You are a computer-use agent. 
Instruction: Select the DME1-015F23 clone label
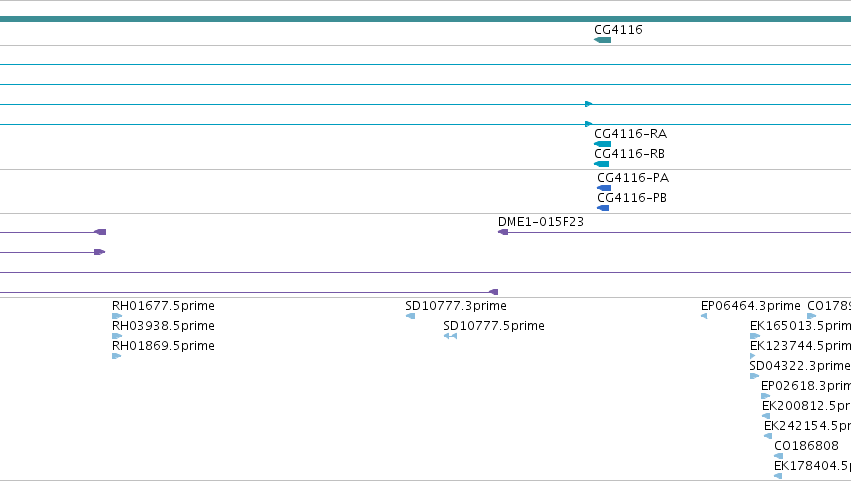click(541, 222)
